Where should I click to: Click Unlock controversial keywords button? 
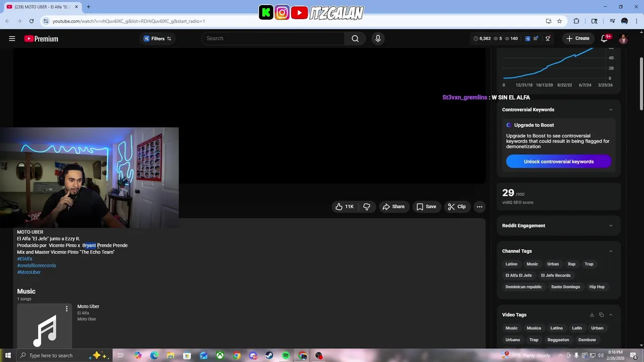point(558,161)
